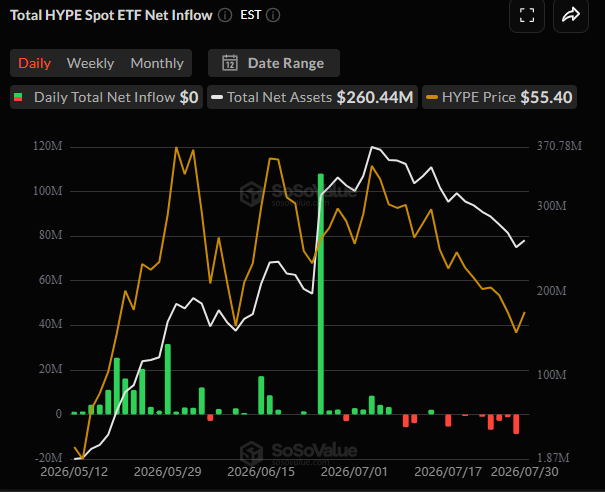Click the 120M left axis label
The image size is (605, 492).
click(48, 146)
